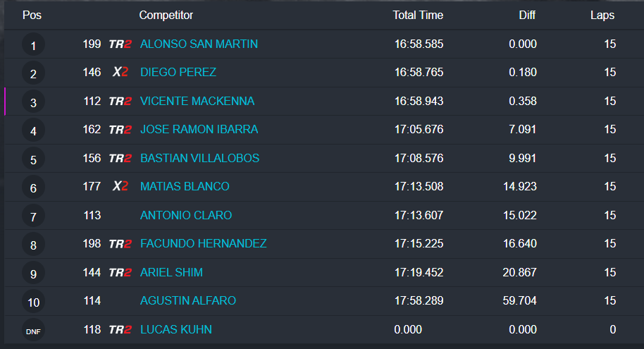Click the X2 badge next to Diego Perez
The image size is (644, 349).
[x=120, y=73]
